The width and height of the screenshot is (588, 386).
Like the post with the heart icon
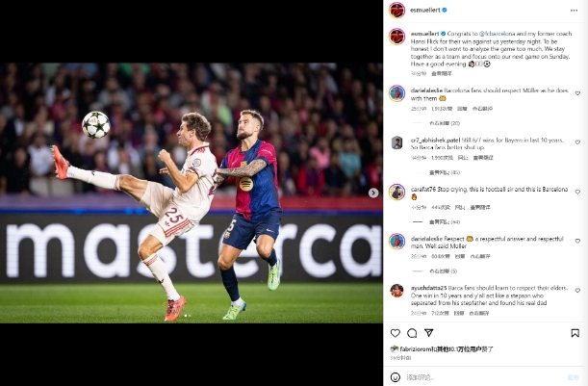point(396,333)
